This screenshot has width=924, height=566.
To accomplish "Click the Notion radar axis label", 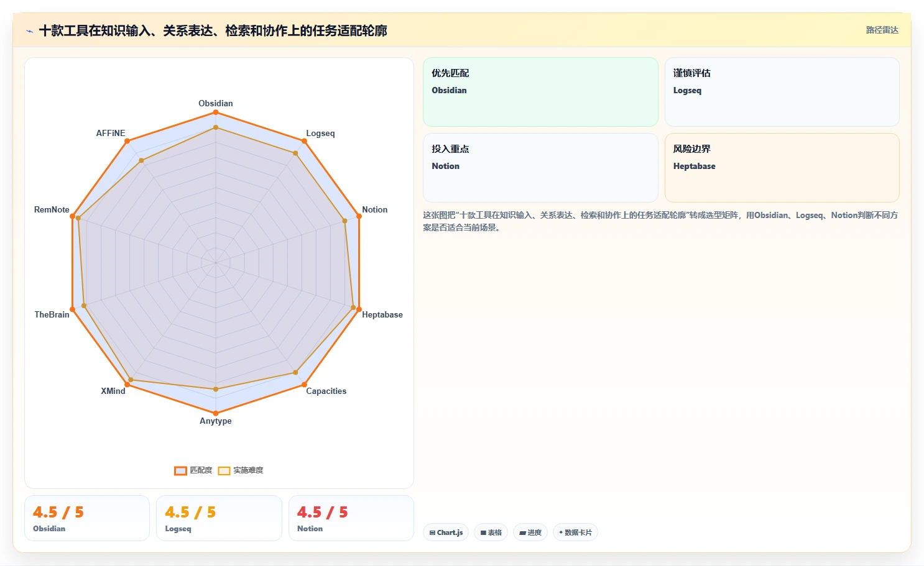I will tap(375, 209).
